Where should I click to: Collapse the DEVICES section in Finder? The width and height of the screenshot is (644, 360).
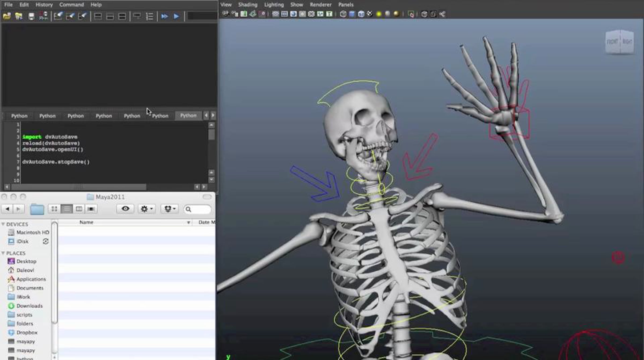[x=3, y=224]
